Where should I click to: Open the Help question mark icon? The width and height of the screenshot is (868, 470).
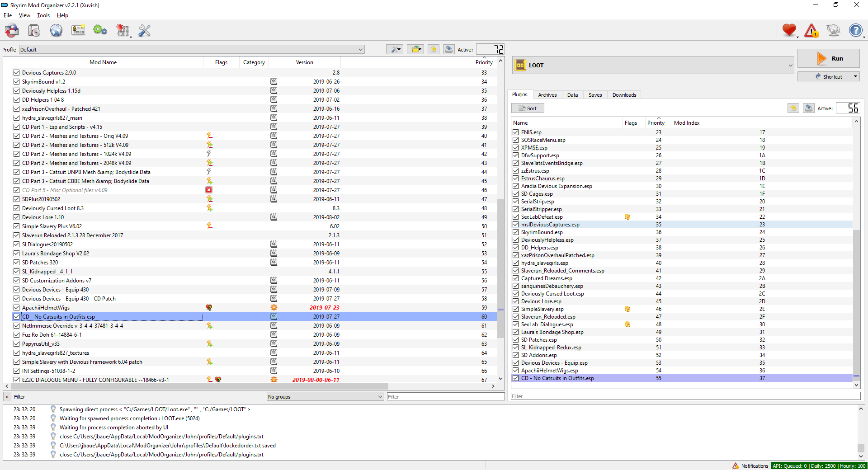click(x=855, y=30)
